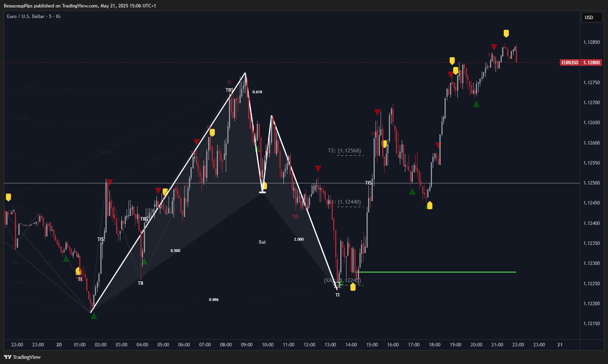
Task: Click the 1.12150 price axis label
Action: pyautogui.click(x=591, y=324)
